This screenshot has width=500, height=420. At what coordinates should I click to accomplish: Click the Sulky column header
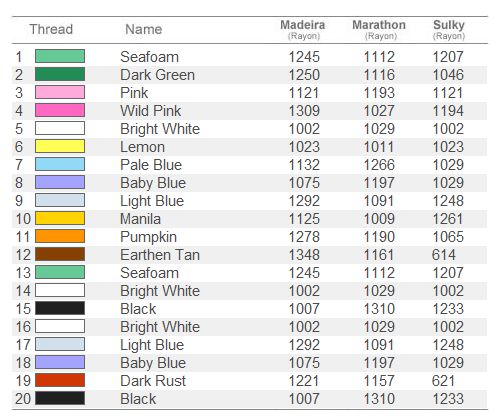pos(449,29)
